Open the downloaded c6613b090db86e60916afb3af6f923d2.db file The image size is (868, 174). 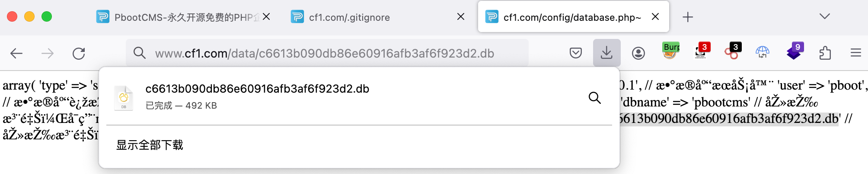pos(257,96)
